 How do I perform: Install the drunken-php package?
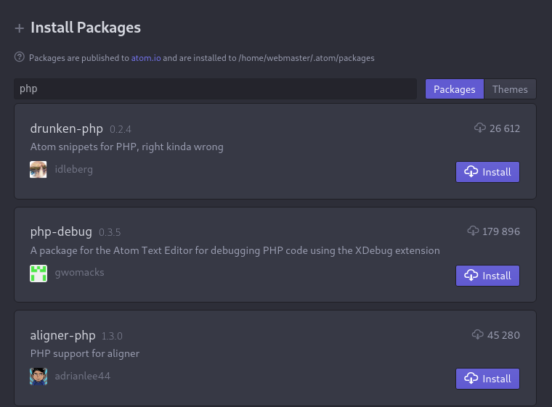coord(487,172)
